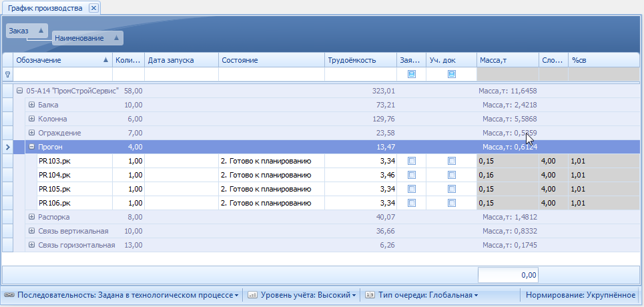The image size is (644, 307).
Task: Check the Уч. док box for PR106.рк
Action: (451, 203)
